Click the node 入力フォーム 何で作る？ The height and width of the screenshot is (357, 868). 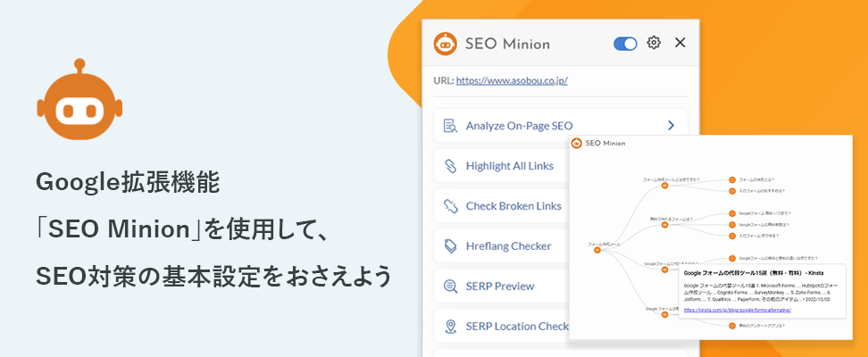(x=732, y=236)
